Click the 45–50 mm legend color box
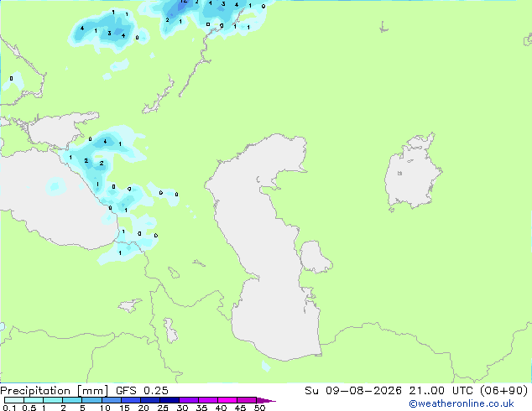The height and width of the screenshot is (411, 532). click(247, 400)
